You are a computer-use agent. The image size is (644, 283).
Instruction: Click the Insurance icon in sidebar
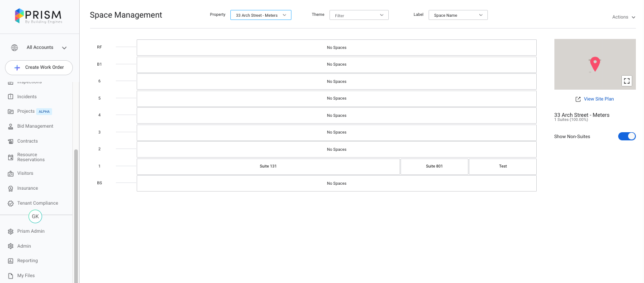pos(11,188)
